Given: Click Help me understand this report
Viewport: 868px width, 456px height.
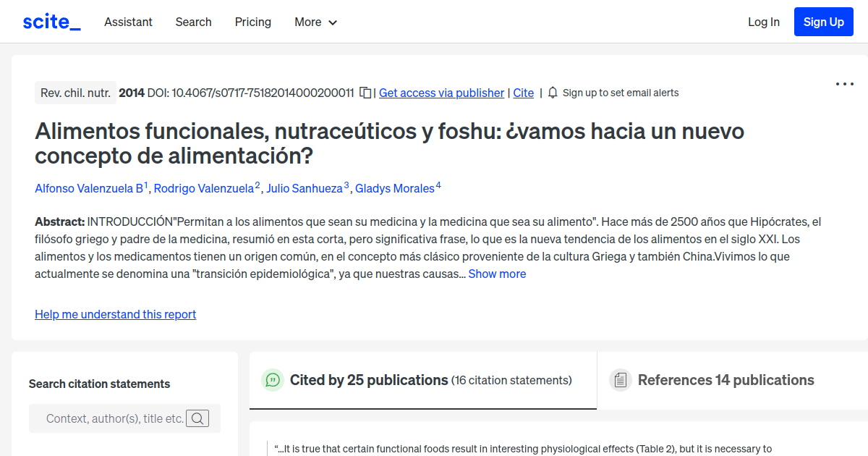Looking at the screenshot, I should (115, 314).
